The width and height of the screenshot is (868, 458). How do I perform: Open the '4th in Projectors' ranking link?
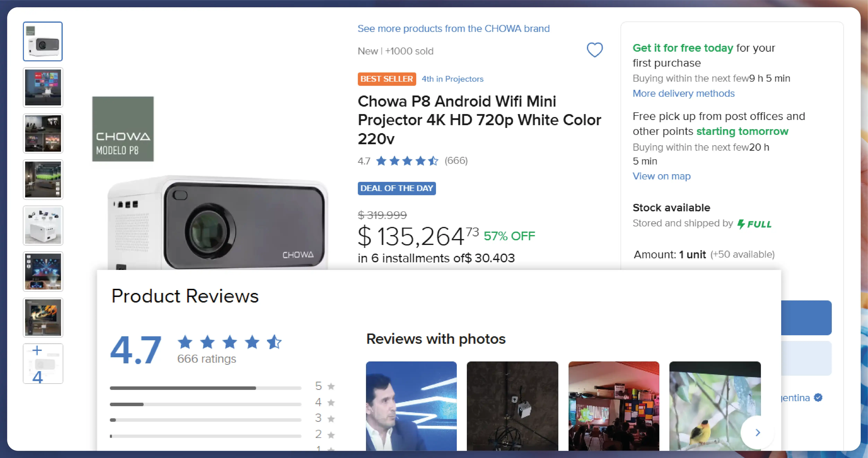point(452,79)
